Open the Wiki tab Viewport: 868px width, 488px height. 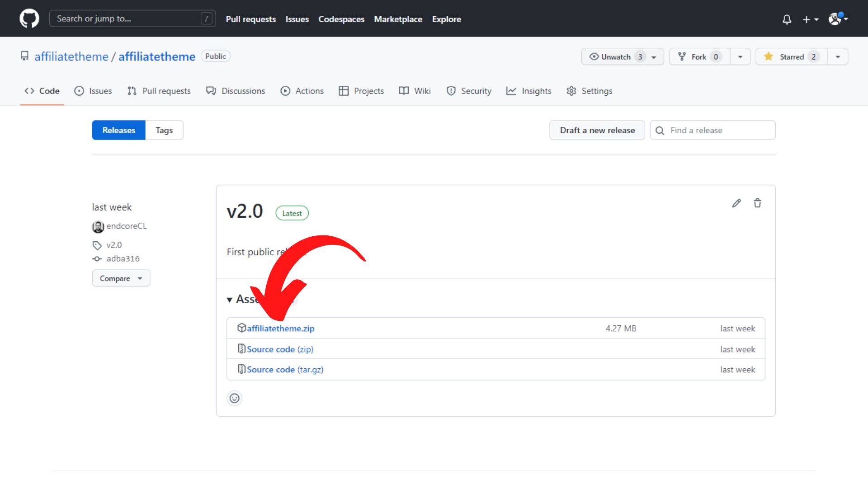point(415,91)
